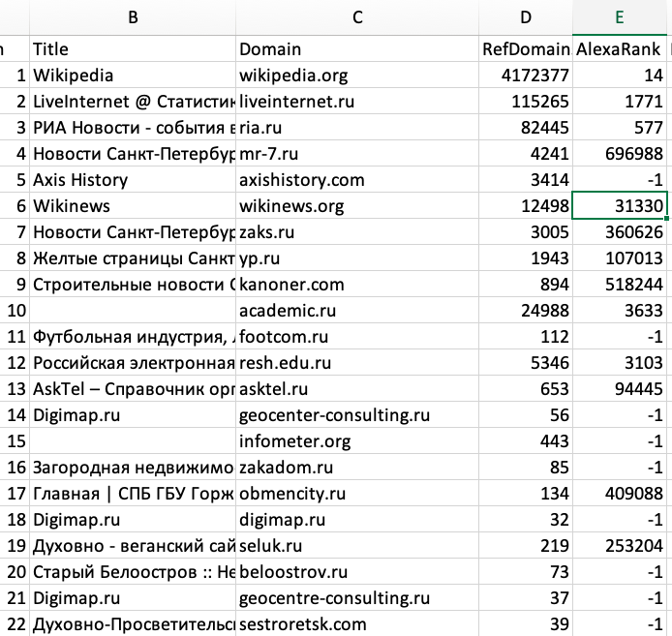
Task: Select cell with value 4172377
Action: point(526,75)
